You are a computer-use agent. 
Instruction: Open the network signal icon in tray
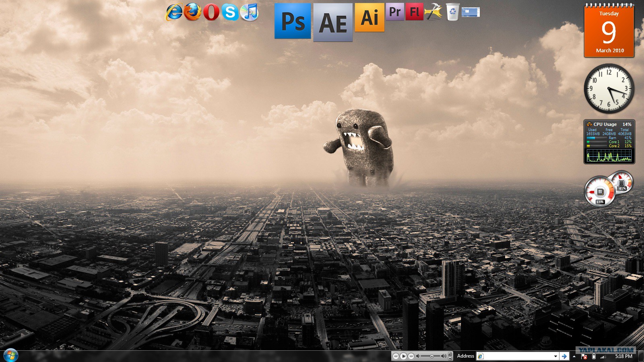point(603,356)
